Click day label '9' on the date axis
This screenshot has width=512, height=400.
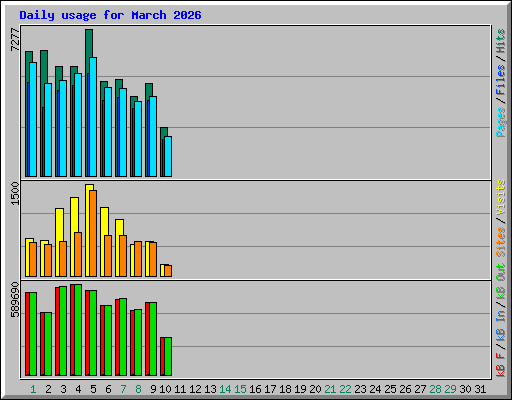tap(153, 389)
